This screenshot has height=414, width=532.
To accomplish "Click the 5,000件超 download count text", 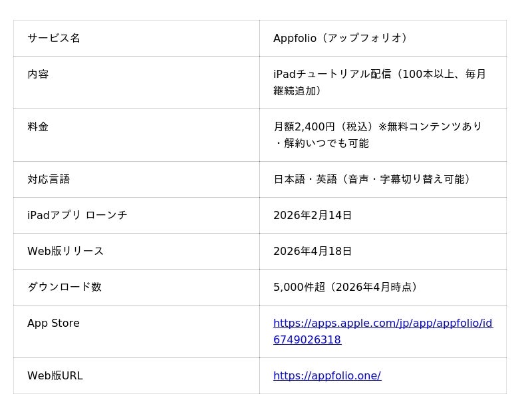I will (x=347, y=288).
